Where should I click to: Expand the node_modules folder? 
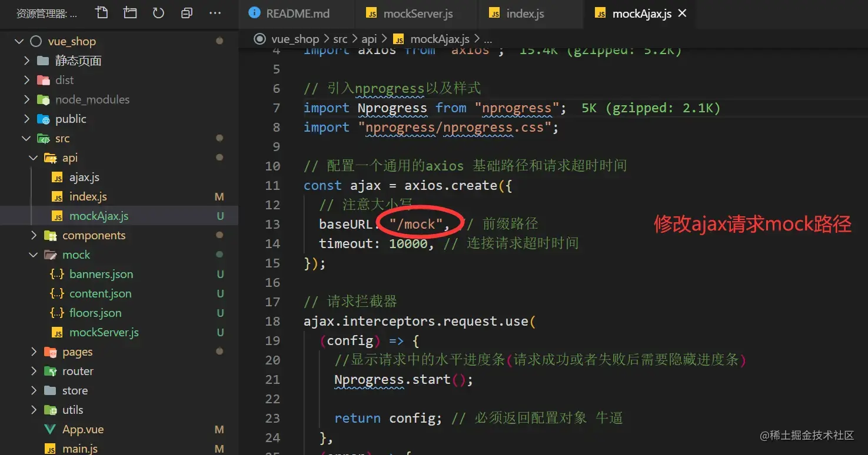[x=26, y=99]
